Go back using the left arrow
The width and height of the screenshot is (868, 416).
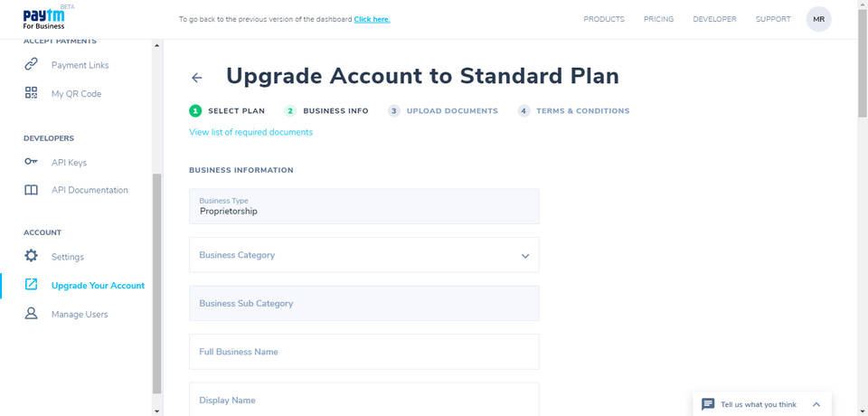point(197,78)
